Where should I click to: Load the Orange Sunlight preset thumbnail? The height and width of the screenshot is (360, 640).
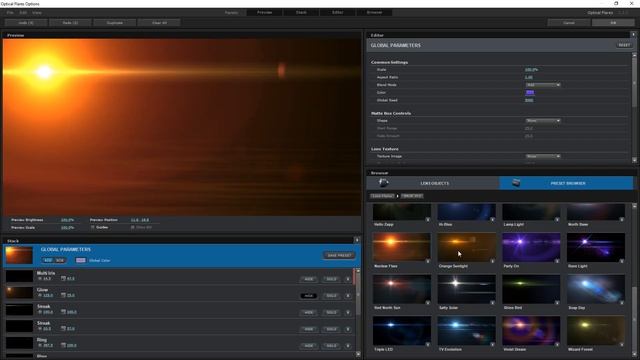point(466,247)
